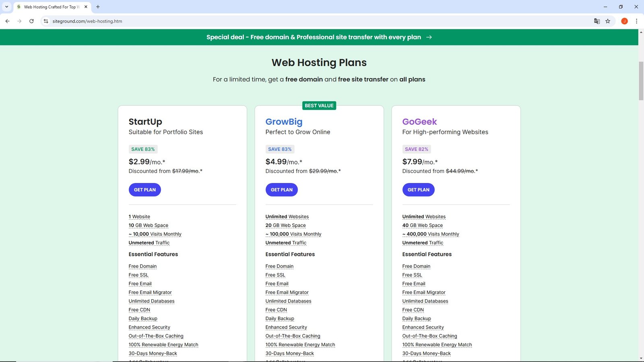The width and height of the screenshot is (644, 362).
Task: Click StartUp's Unlimited Databases feature
Action: coord(152,301)
